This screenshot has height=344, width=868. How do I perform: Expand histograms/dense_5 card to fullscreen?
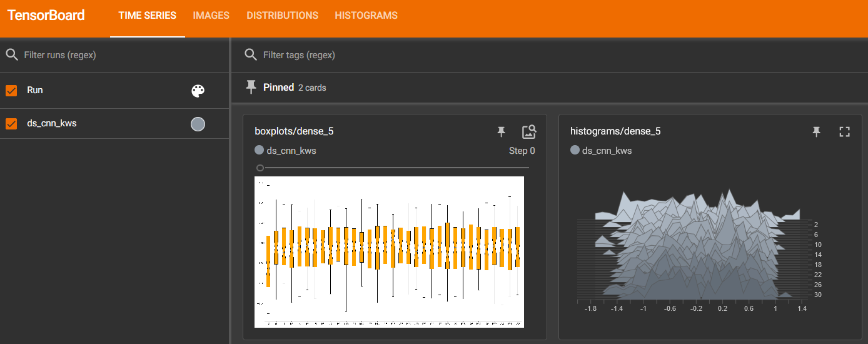(845, 131)
